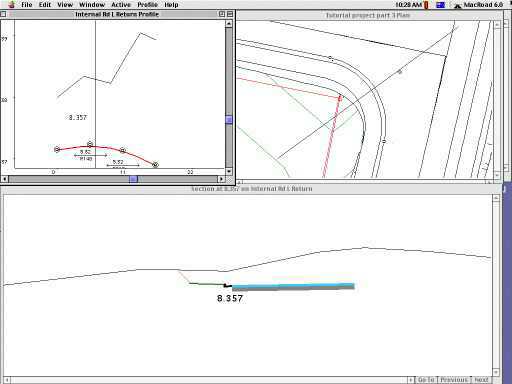This screenshot has height=384, width=512.
Task: Click the profile window horizontal scrollbar thumb
Action: pyautogui.click(x=133, y=179)
